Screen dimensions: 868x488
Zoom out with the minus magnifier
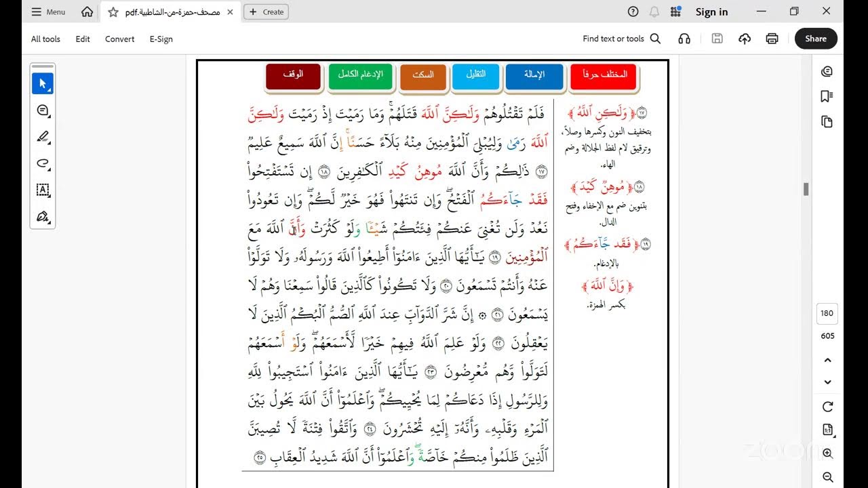click(x=827, y=477)
